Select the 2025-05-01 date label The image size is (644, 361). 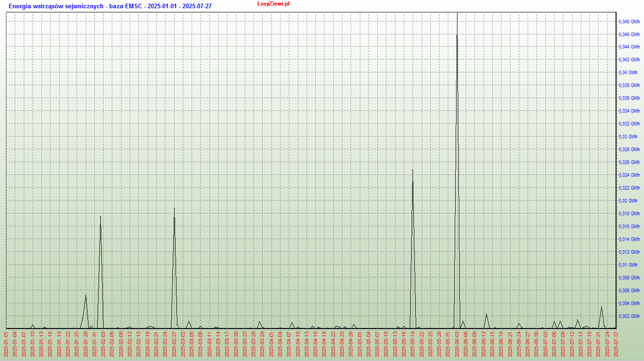coord(360,344)
